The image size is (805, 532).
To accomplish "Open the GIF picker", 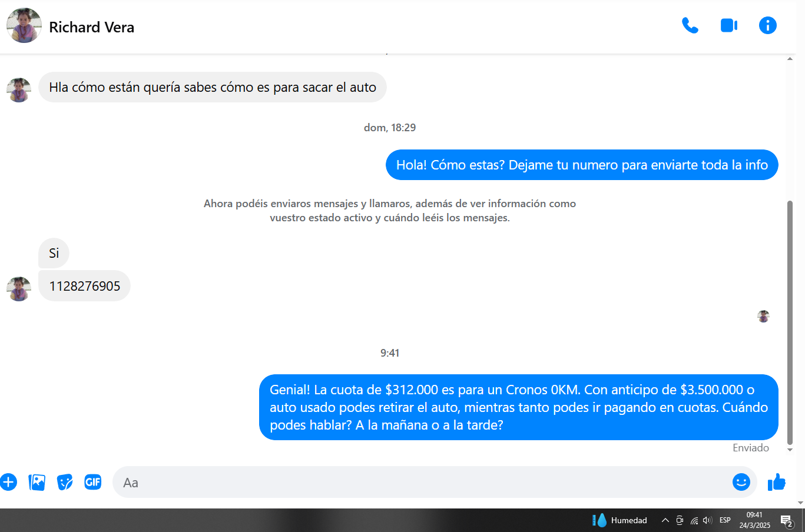I will coord(93,483).
